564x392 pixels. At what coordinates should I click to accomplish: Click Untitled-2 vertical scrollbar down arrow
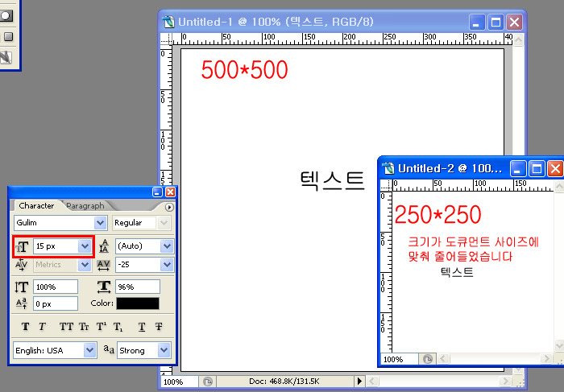click(x=559, y=346)
